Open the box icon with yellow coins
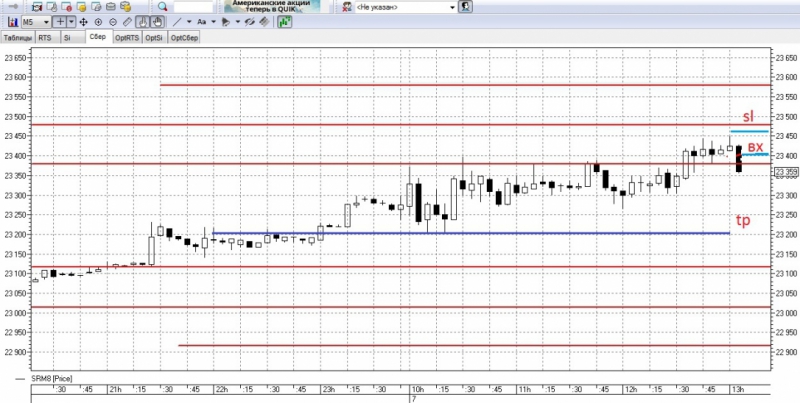Image resolution: width=800 pixels, height=403 pixels. point(125,7)
